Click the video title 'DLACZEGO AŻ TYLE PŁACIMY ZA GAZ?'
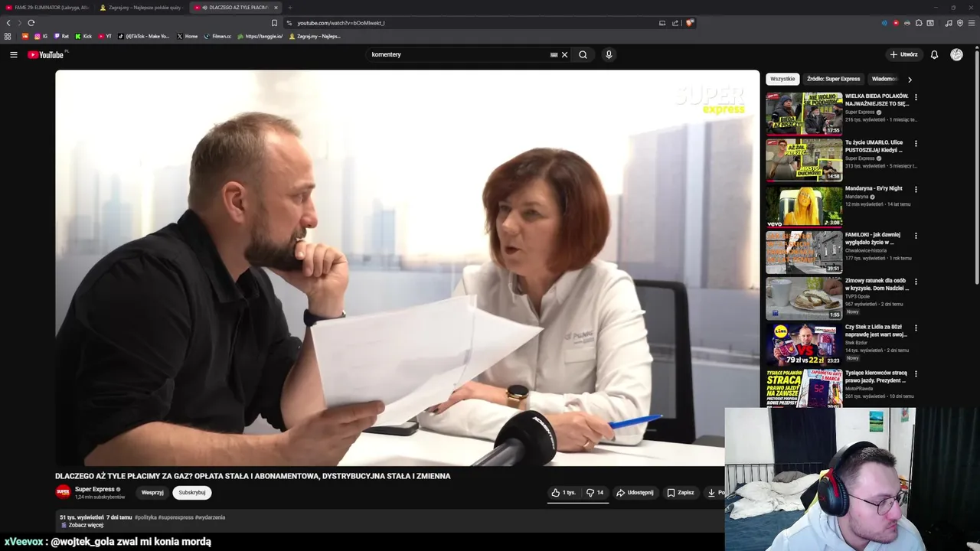 253,476
